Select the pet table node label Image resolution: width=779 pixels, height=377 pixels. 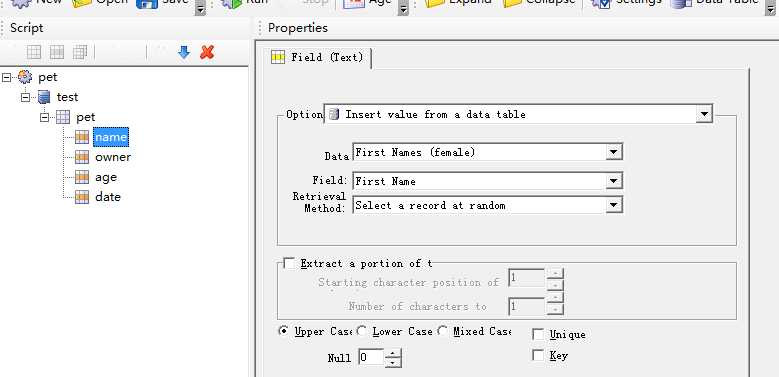85,117
